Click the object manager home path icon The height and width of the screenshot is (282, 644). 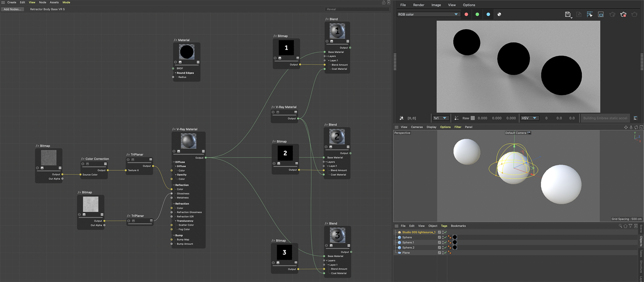click(625, 226)
